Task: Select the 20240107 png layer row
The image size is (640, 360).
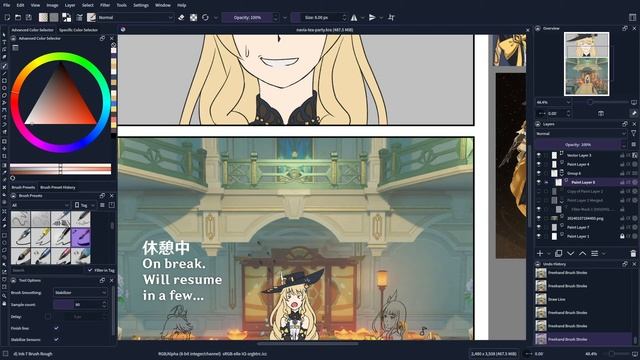Action: [586, 218]
